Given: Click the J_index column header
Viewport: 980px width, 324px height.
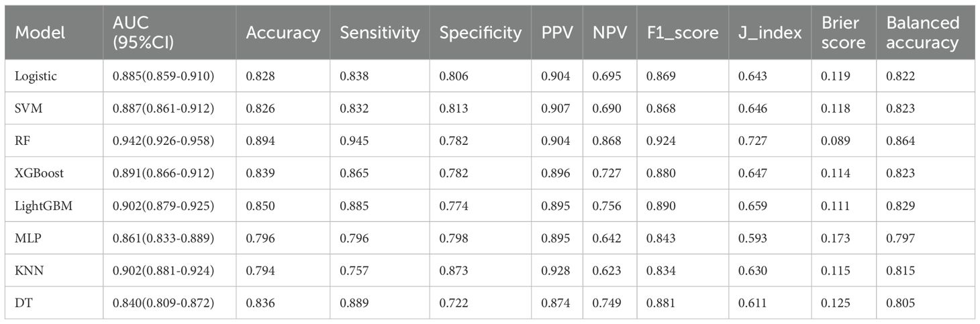Looking at the screenshot, I should coord(770,33).
